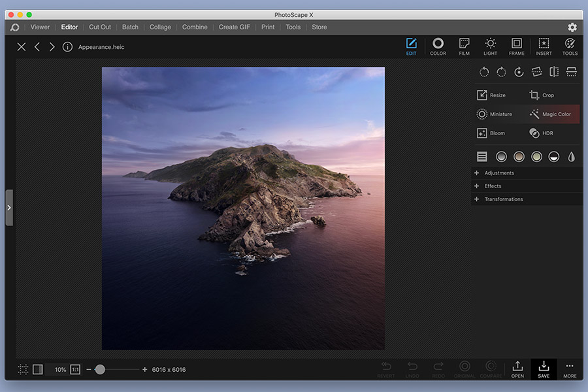This screenshot has width=588, height=392.
Task: Switch to the Cut Out tab
Action: click(x=100, y=27)
